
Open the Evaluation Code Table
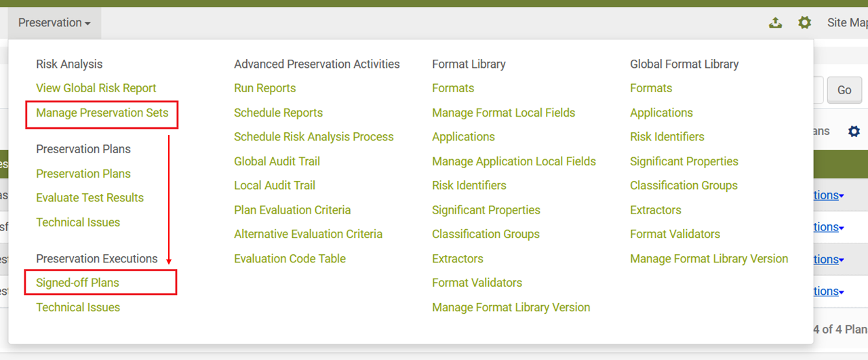pos(290,259)
